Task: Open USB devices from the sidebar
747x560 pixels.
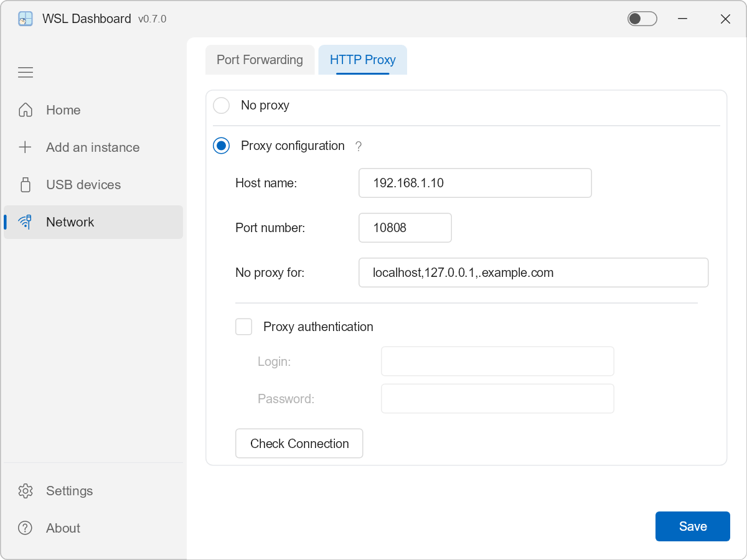Action: [x=25, y=184]
